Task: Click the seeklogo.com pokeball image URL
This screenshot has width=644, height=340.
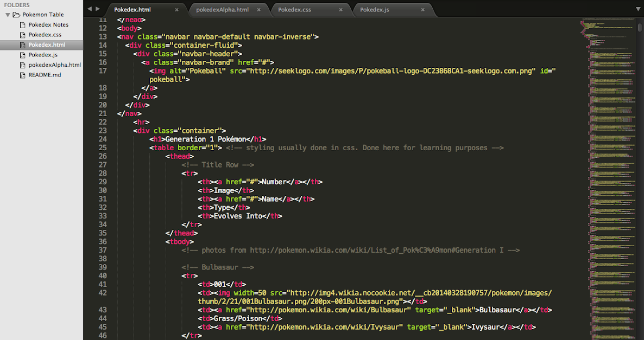Action: pos(390,71)
